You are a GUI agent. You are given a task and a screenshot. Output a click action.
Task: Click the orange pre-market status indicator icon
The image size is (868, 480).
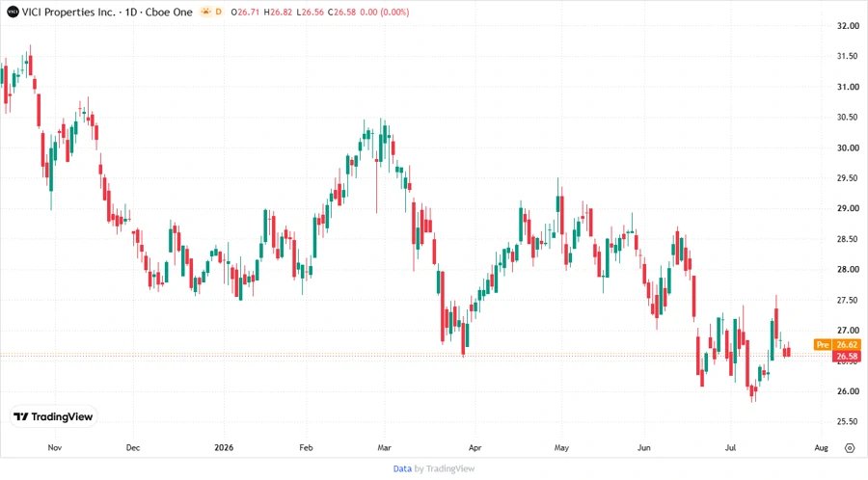(x=206, y=12)
